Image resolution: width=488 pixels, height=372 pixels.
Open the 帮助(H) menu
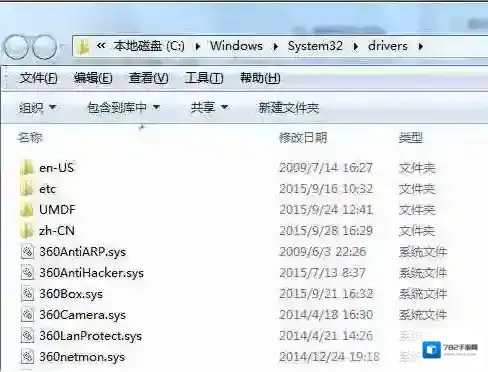260,78
